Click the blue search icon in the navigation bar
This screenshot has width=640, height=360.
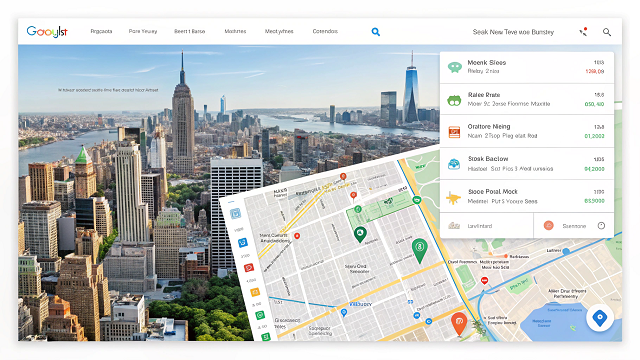[x=376, y=32]
